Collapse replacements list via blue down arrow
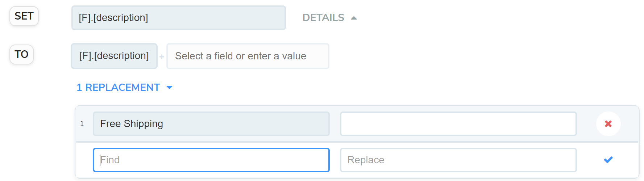This screenshot has width=644, height=181. 169,87
